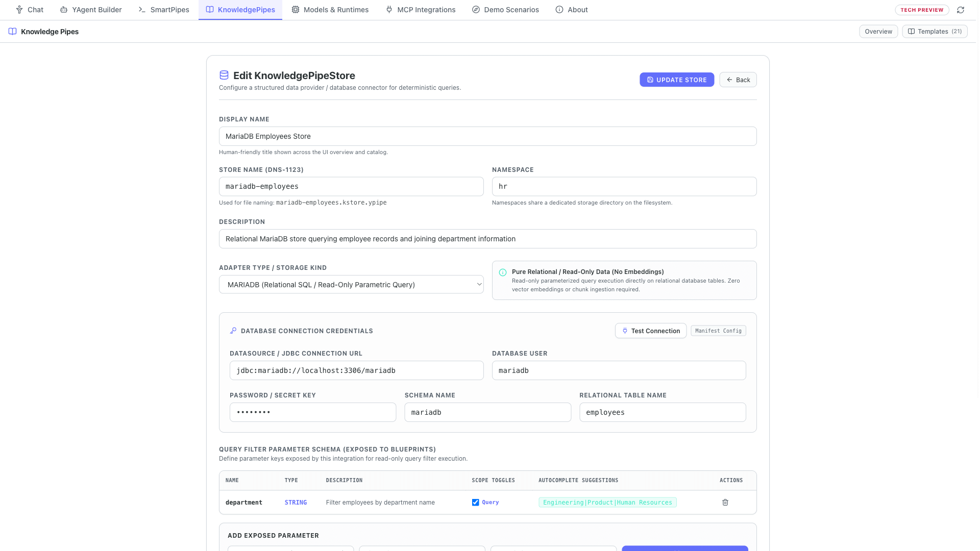Open the About tab
The width and height of the screenshot is (980, 551).
572,10
